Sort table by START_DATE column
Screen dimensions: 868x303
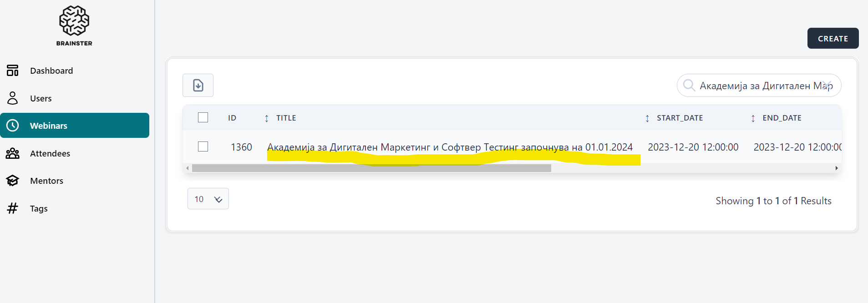647,118
